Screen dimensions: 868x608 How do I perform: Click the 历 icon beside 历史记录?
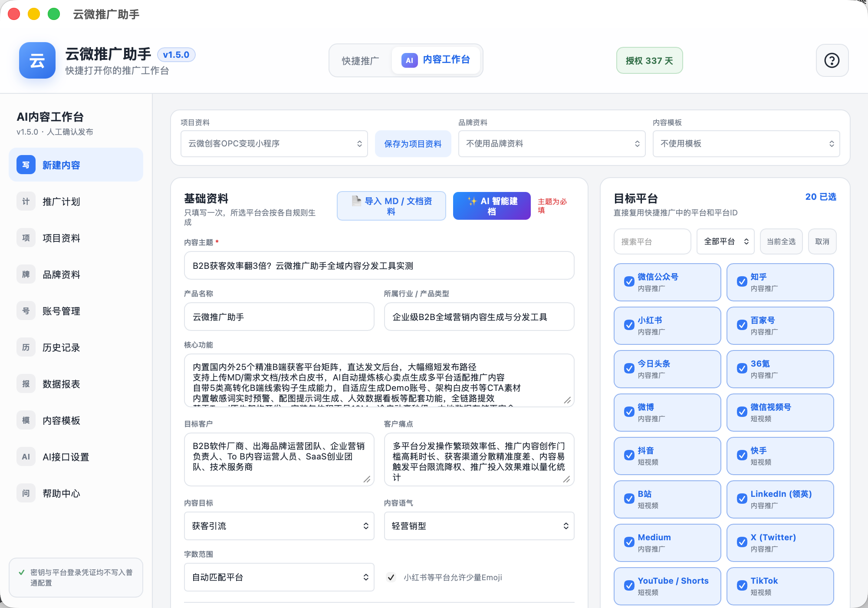coord(26,347)
